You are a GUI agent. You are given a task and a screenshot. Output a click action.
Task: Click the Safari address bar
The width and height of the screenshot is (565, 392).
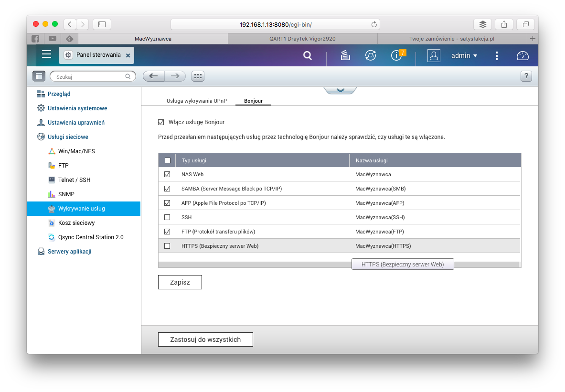click(275, 24)
